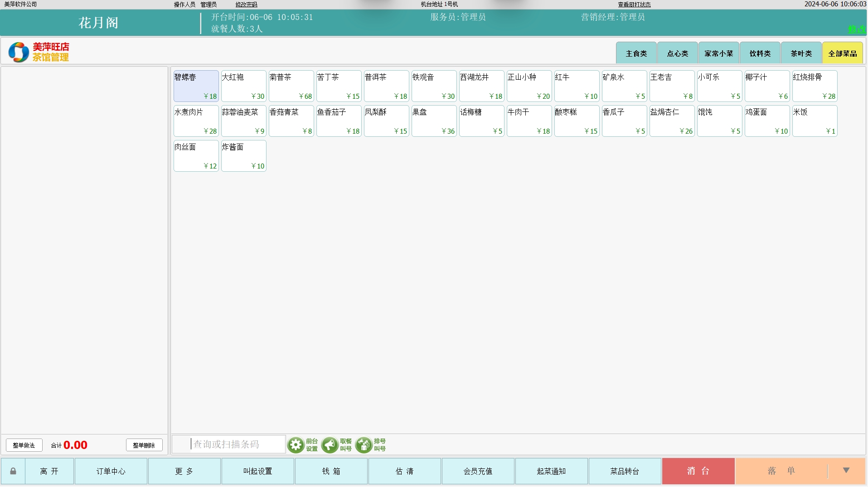Click the green 修改 link
This screenshot has width=868, height=487.
tap(857, 29)
